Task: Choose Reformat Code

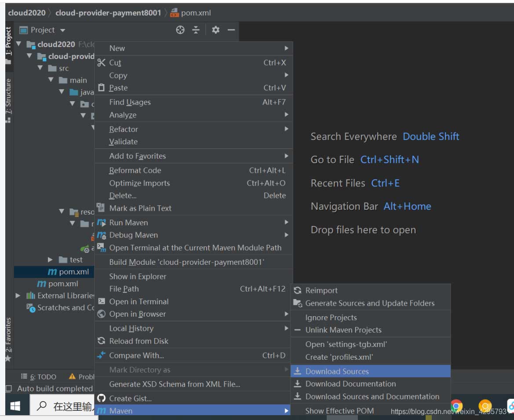Action: 193,171
